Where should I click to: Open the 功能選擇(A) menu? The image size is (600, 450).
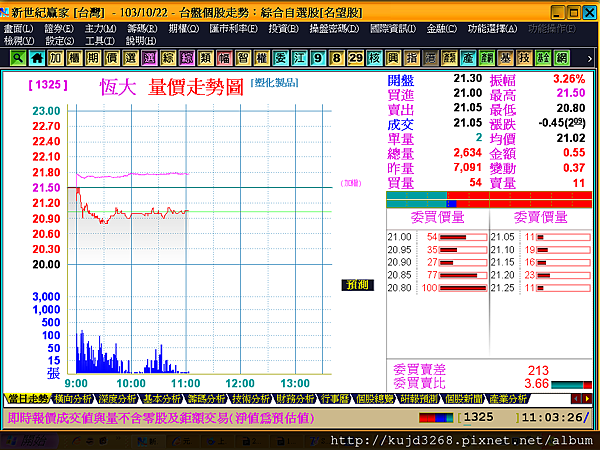click(x=492, y=29)
